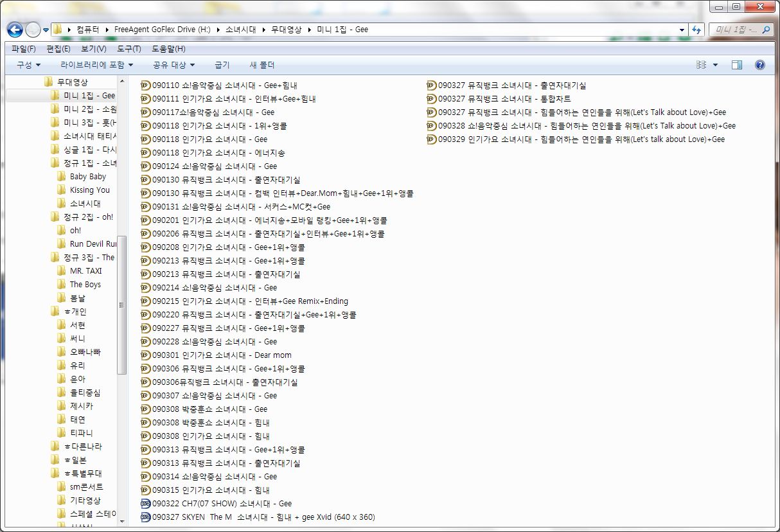Click the 태연 folder icon in the navigation pane
This screenshot has width=780, height=532.
point(60,419)
